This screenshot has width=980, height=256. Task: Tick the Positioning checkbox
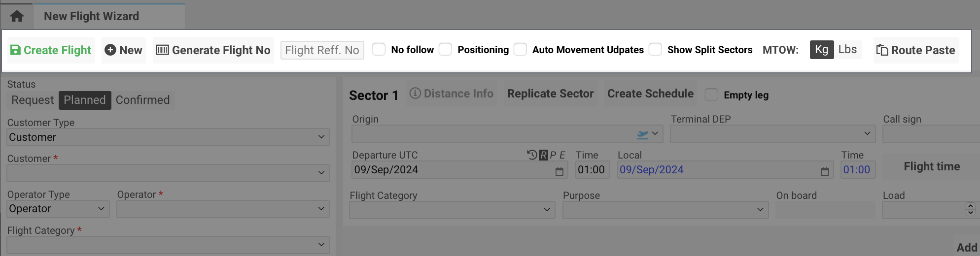point(445,50)
